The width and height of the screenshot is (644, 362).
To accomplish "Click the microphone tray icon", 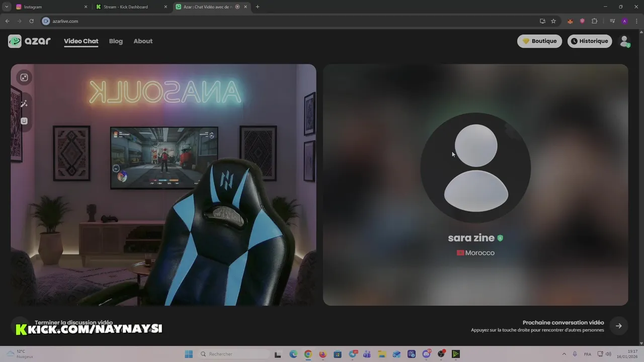I will click(x=575, y=354).
